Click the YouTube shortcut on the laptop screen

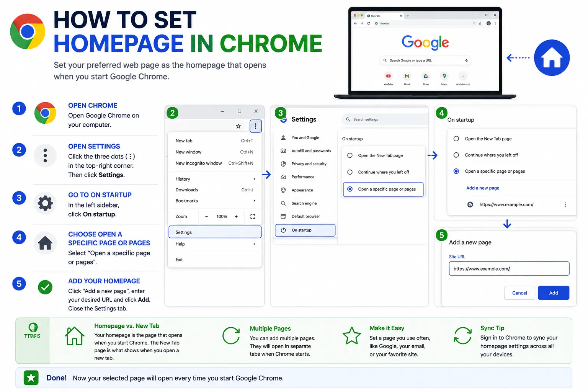coord(388,76)
